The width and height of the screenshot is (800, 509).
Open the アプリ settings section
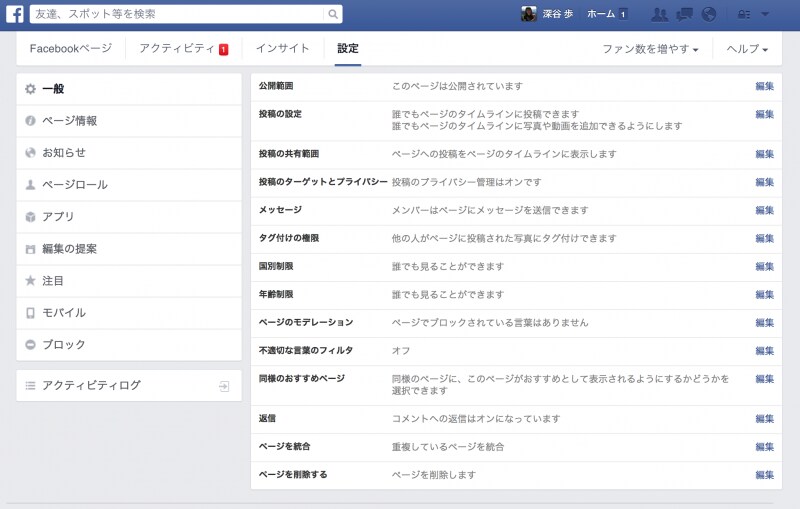click(129, 217)
